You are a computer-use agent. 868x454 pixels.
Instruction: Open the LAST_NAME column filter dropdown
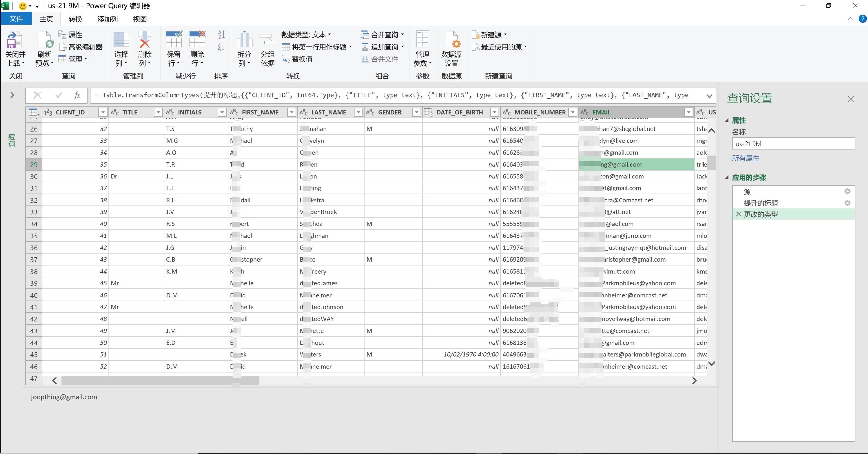click(x=358, y=112)
